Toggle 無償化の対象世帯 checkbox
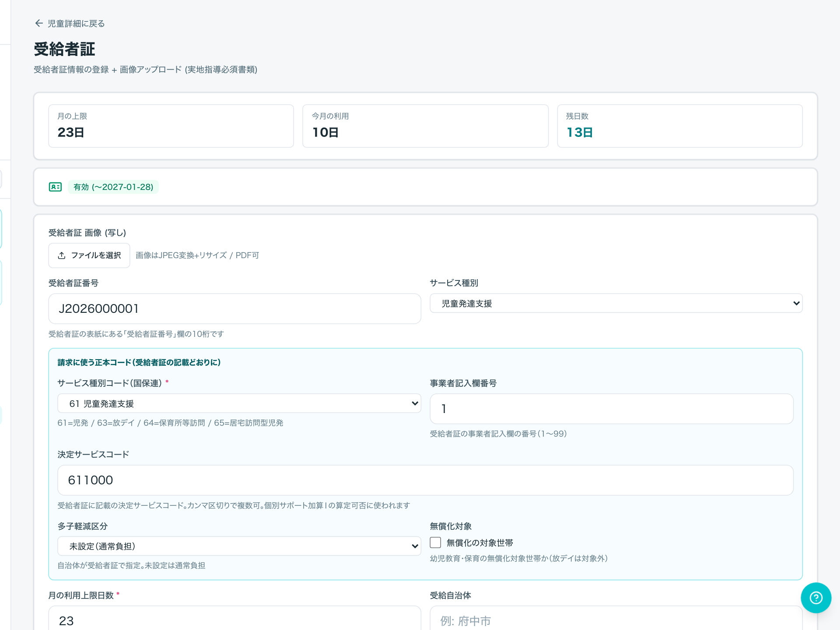Viewport: 840px width, 630px height. pos(435,542)
